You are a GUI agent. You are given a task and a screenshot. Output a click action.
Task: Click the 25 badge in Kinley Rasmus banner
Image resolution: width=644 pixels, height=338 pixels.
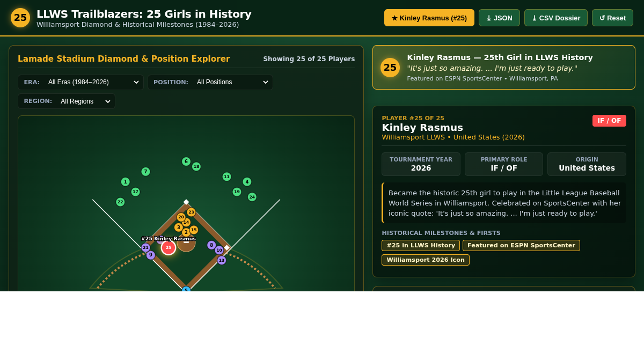point(390,68)
